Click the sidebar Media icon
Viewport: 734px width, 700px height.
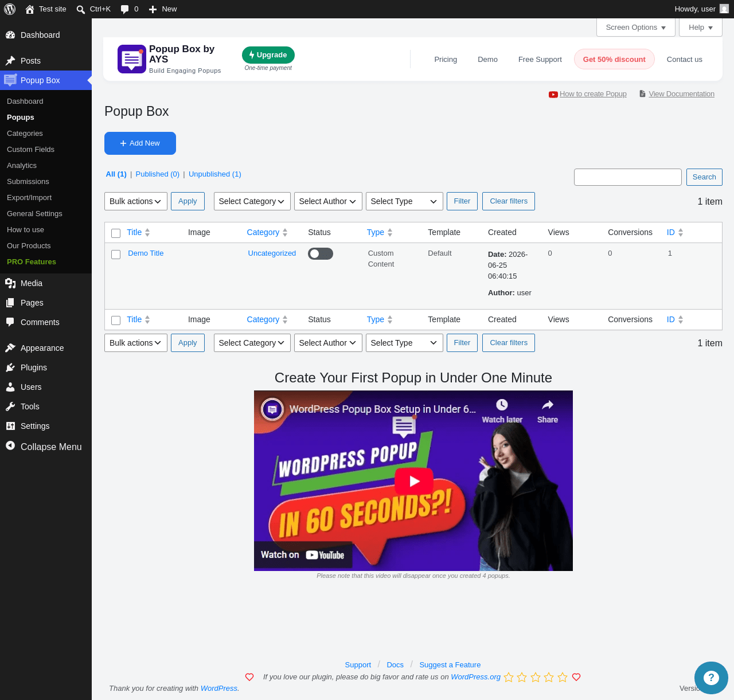[10, 283]
